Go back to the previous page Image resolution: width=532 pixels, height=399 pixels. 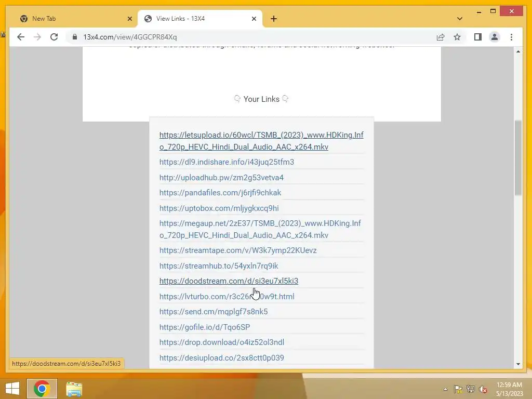21,37
